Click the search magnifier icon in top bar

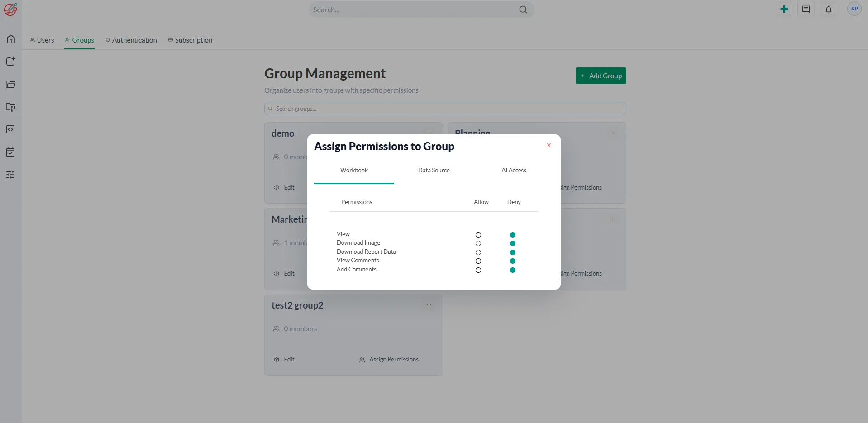(x=523, y=10)
